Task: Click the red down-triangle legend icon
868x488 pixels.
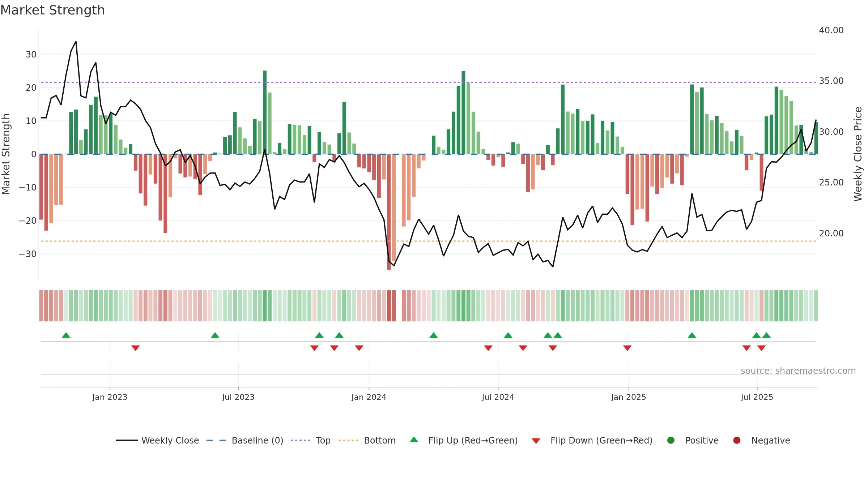Action: click(x=536, y=441)
